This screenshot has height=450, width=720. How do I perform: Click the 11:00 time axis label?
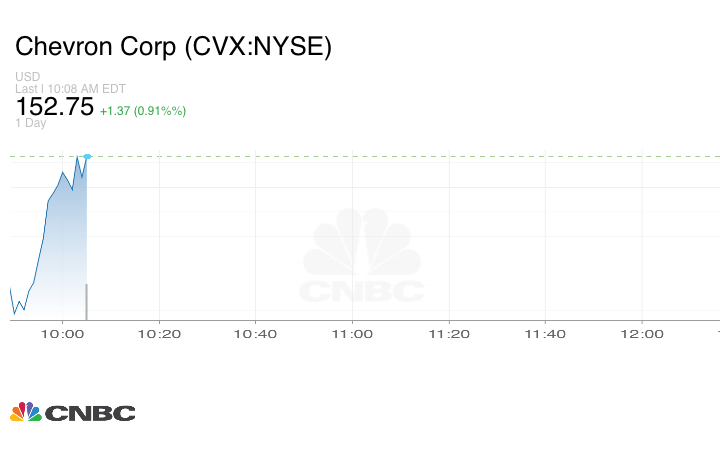[352, 334]
